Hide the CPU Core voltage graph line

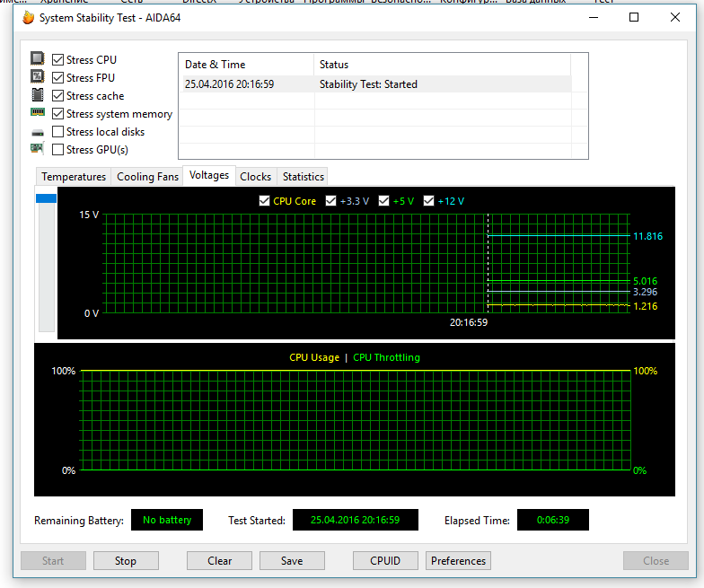click(x=264, y=201)
